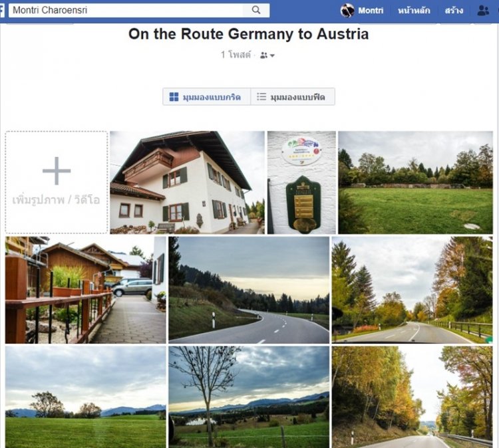The height and width of the screenshot is (448, 499).
Task: Go to Home (หน้าหลัก) in top bar
Action: [414, 11]
